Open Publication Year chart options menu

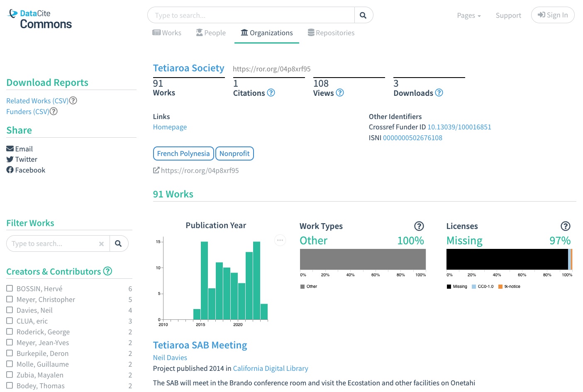point(280,240)
